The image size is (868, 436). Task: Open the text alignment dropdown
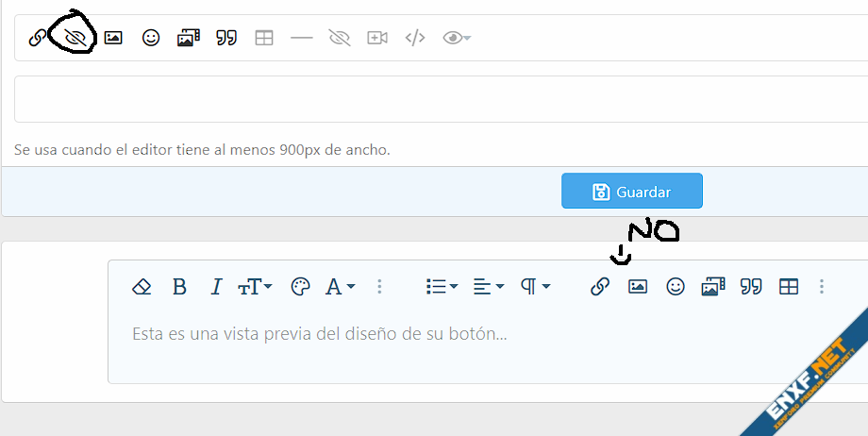pyautogui.click(x=488, y=287)
